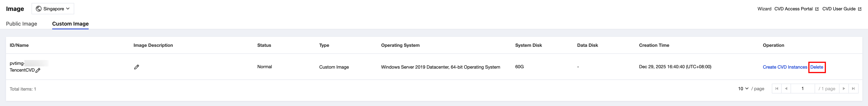Open the CVD Access Portal link
Image resolution: width=868 pixels, height=106 pixels.
(793, 9)
